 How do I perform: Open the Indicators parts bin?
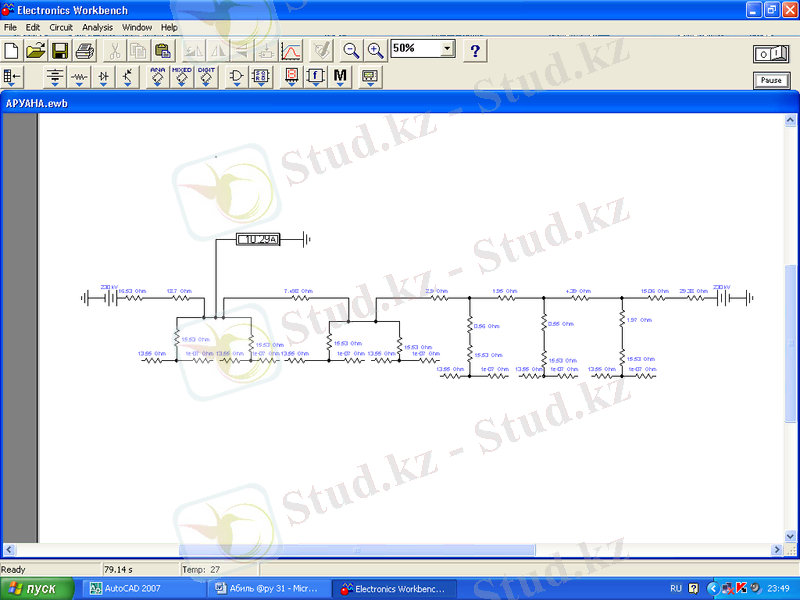click(291, 77)
